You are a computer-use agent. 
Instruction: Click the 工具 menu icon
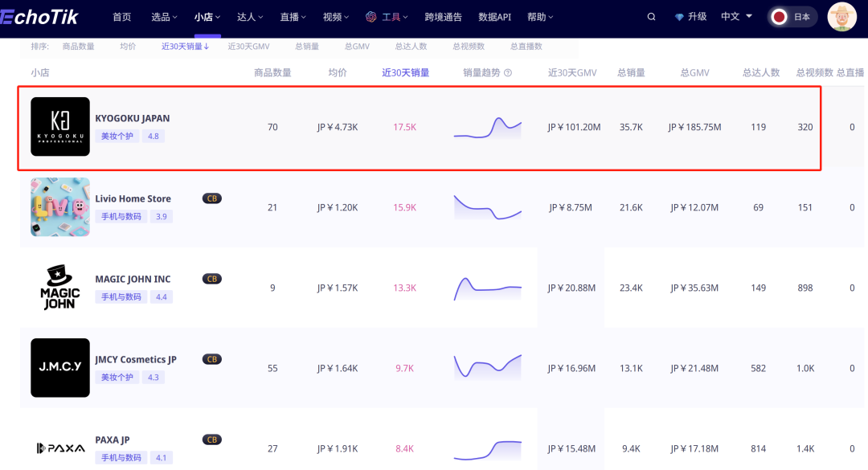click(371, 17)
